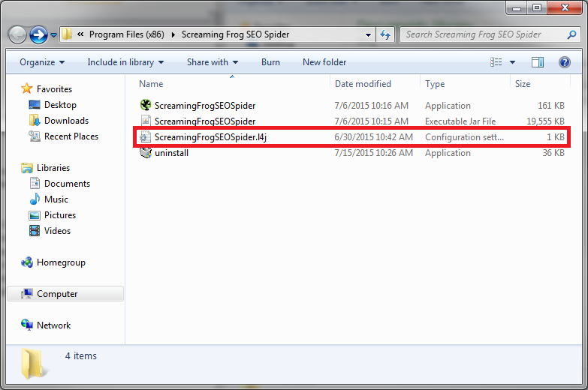
Task: Open Documents library
Action: (x=67, y=184)
